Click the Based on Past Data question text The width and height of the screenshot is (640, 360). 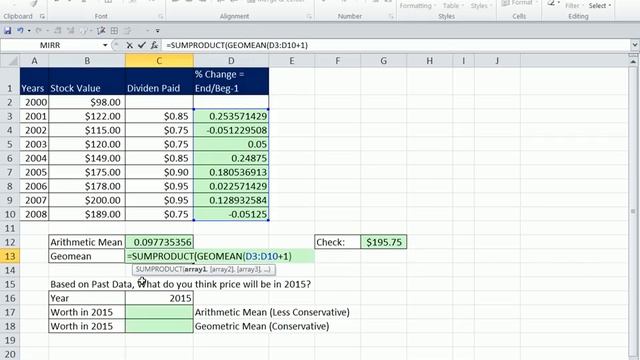tap(180, 284)
